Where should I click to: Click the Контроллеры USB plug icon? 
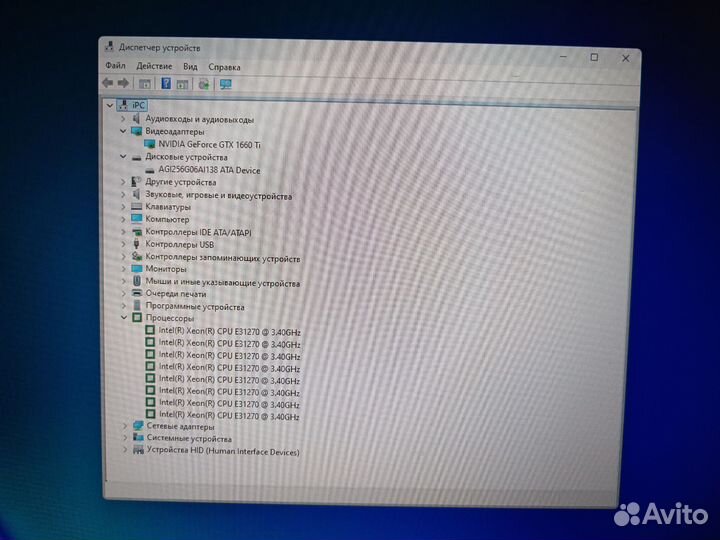(x=136, y=244)
